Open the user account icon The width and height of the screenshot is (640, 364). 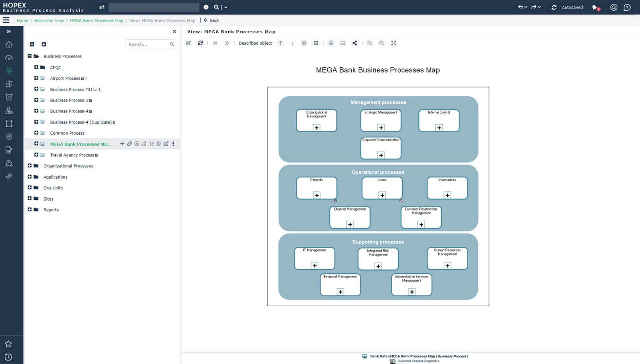[614, 7]
